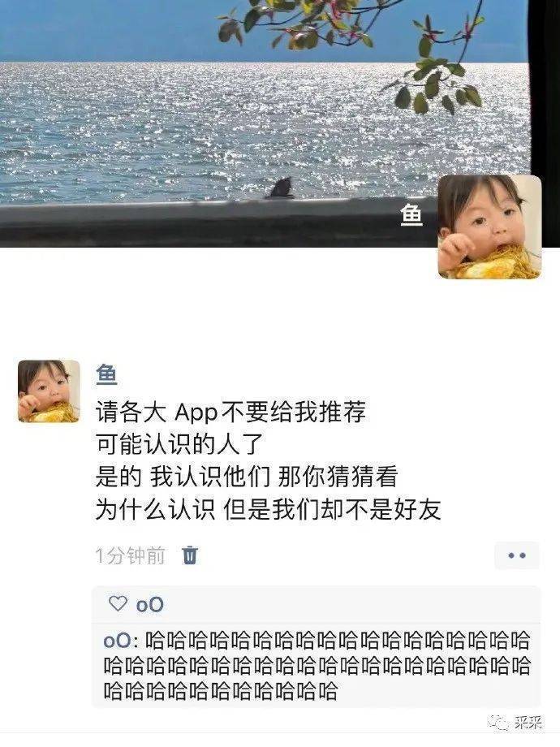This screenshot has height=747, width=560.
Task: Tap the white 鱼 name on cover
Action: 411,216
